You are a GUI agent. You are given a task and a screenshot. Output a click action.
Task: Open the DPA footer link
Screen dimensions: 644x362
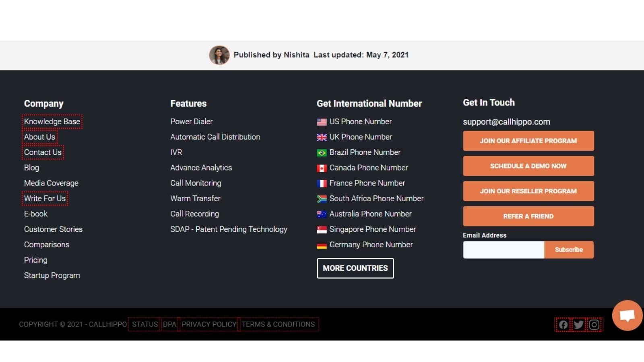pos(169,324)
